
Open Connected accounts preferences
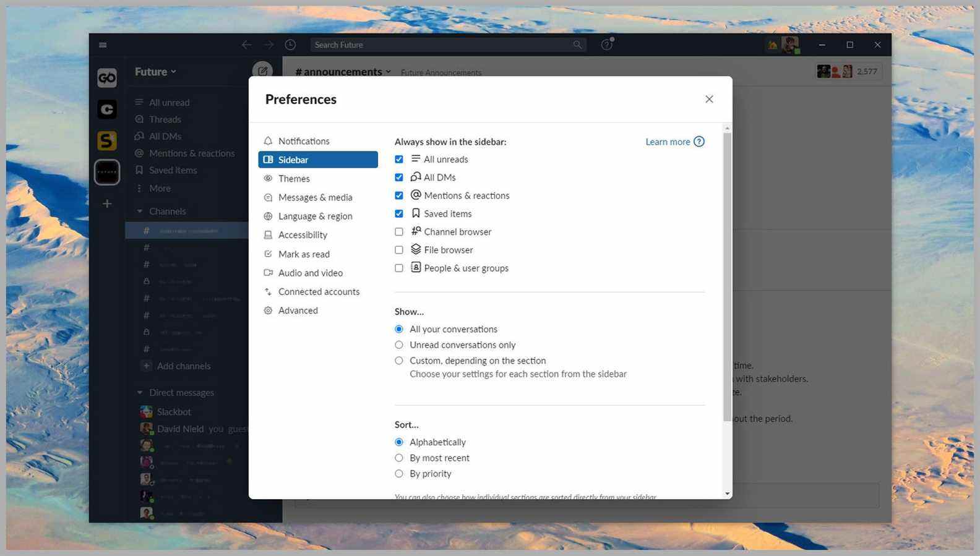(x=317, y=292)
